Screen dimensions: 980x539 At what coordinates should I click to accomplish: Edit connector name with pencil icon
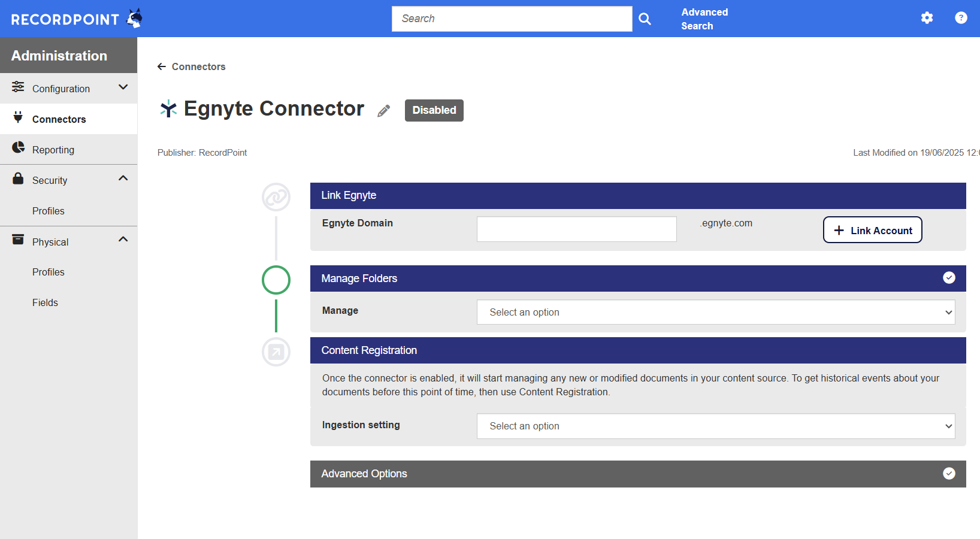click(x=384, y=111)
